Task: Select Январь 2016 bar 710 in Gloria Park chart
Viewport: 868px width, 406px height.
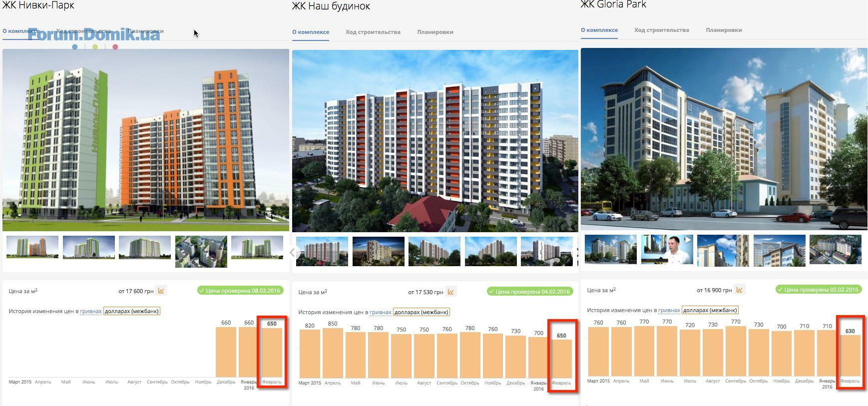Action: (x=827, y=353)
